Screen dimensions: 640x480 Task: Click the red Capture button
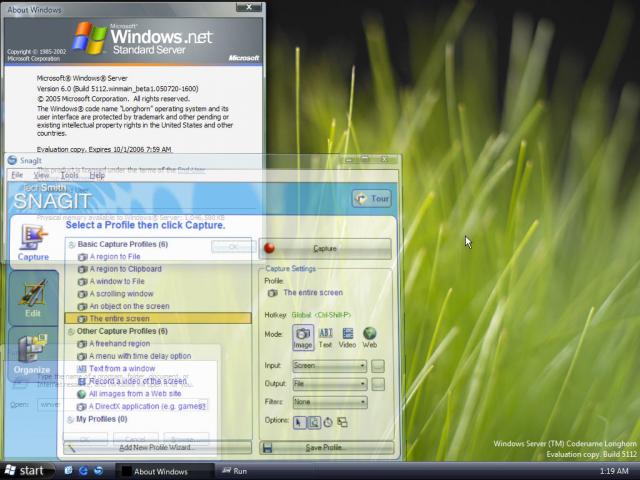click(325, 248)
